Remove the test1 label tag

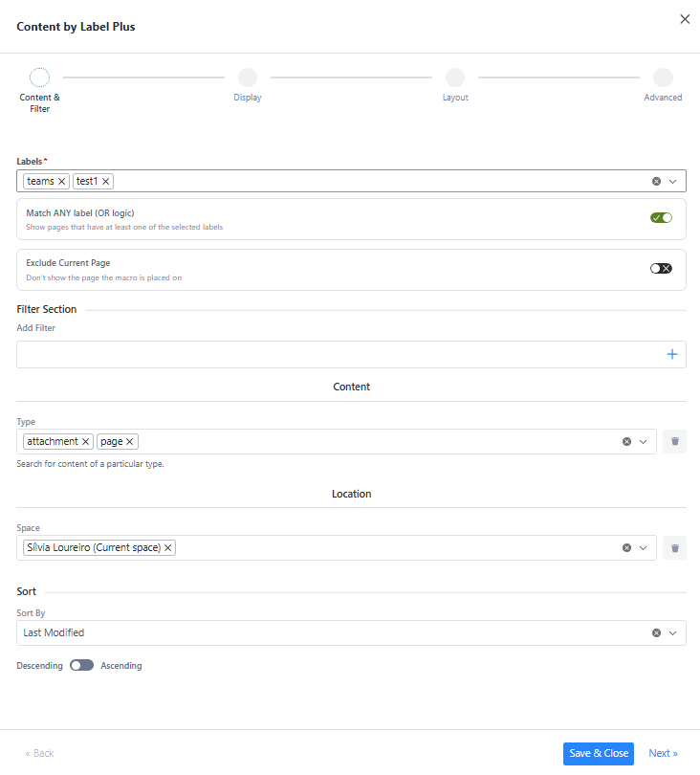(106, 182)
